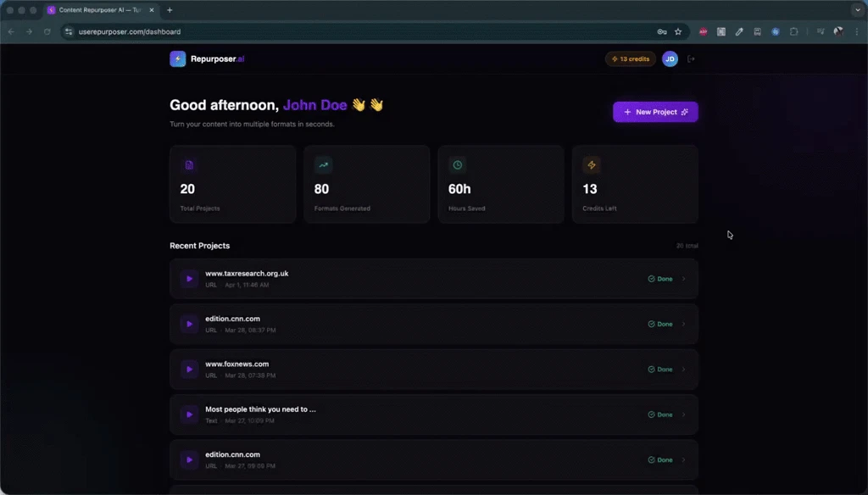Viewport: 868px width, 495px height.
Task: Expand chevron on edition.cnn.com Mar 27 row
Action: tap(684, 460)
